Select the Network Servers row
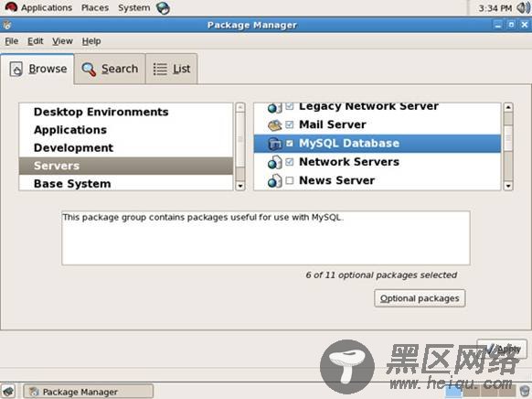 (x=378, y=162)
